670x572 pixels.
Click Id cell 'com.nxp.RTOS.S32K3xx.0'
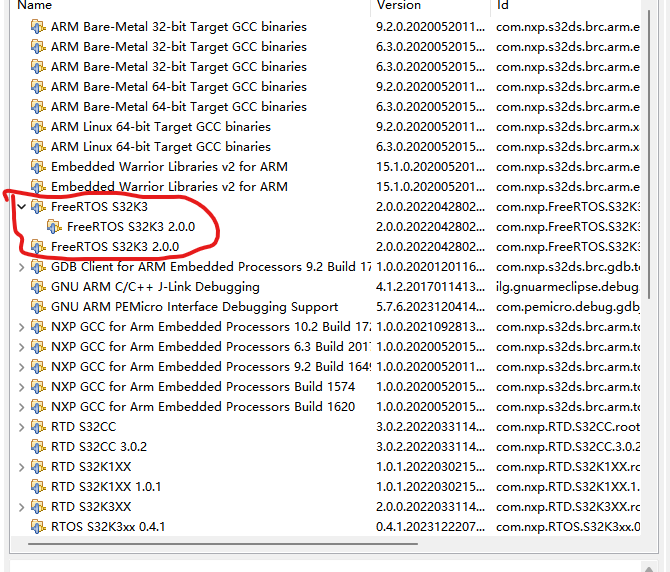coord(568,527)
